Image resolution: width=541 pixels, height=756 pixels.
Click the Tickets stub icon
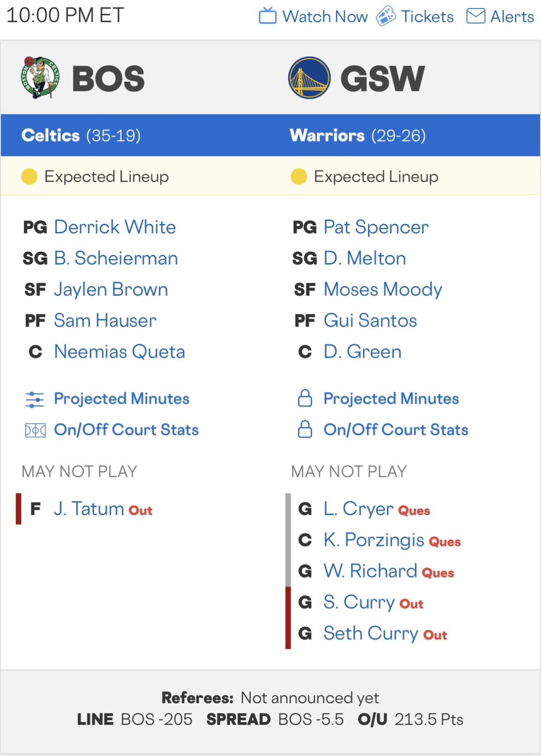[x=386, y=16]
